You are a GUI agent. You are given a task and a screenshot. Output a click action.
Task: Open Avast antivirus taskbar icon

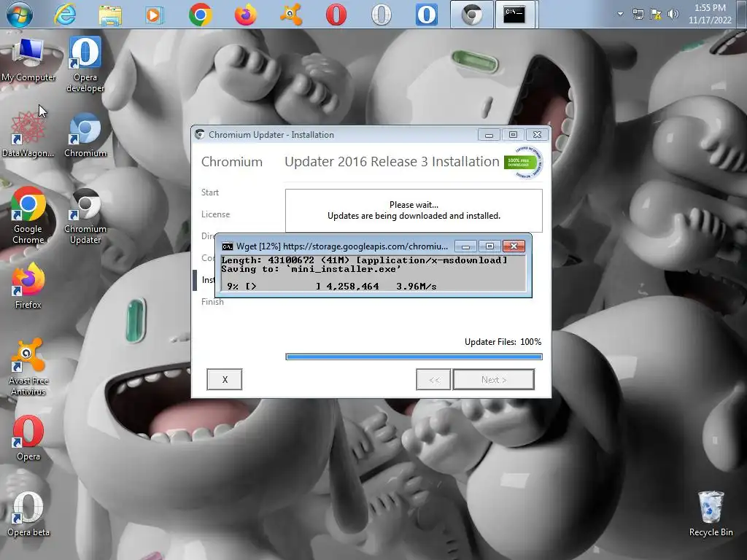290,15
